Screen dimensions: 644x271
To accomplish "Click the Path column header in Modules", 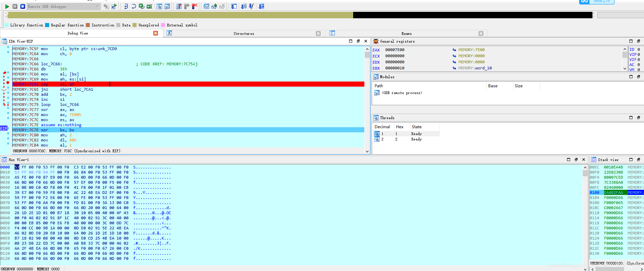I will point(430,86).
